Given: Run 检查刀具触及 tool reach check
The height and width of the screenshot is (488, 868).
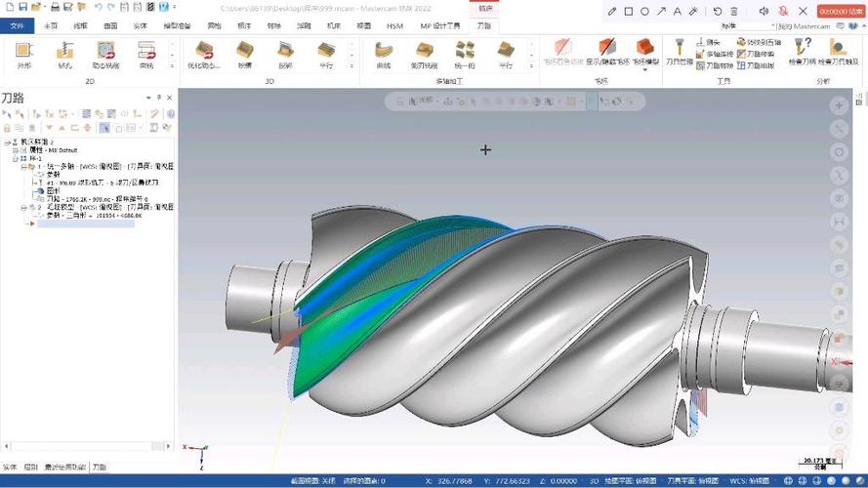Looking at the screenshot, I should click(838, 52).
